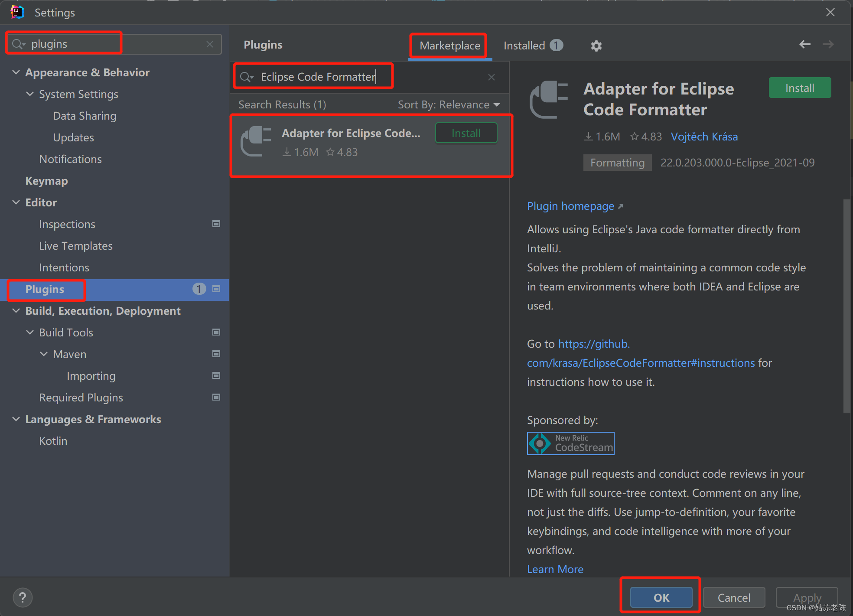Click the project-level icon beside Inspections

[216, 224]
